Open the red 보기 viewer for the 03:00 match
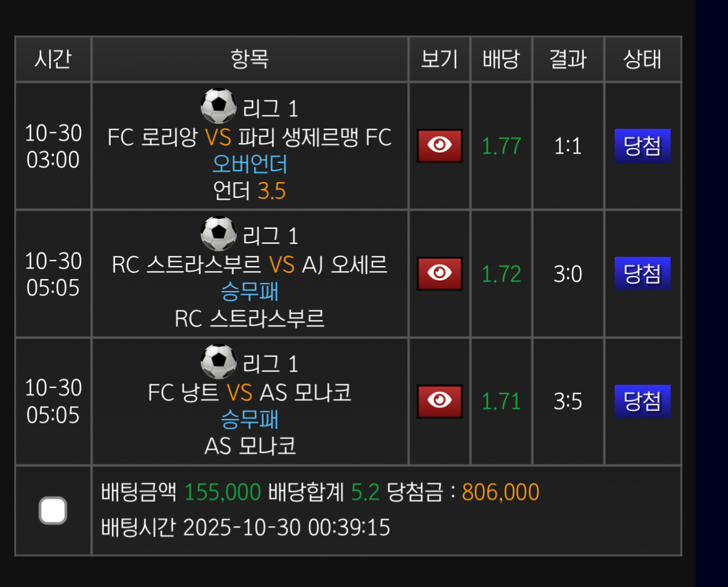 tap(439, 146)
